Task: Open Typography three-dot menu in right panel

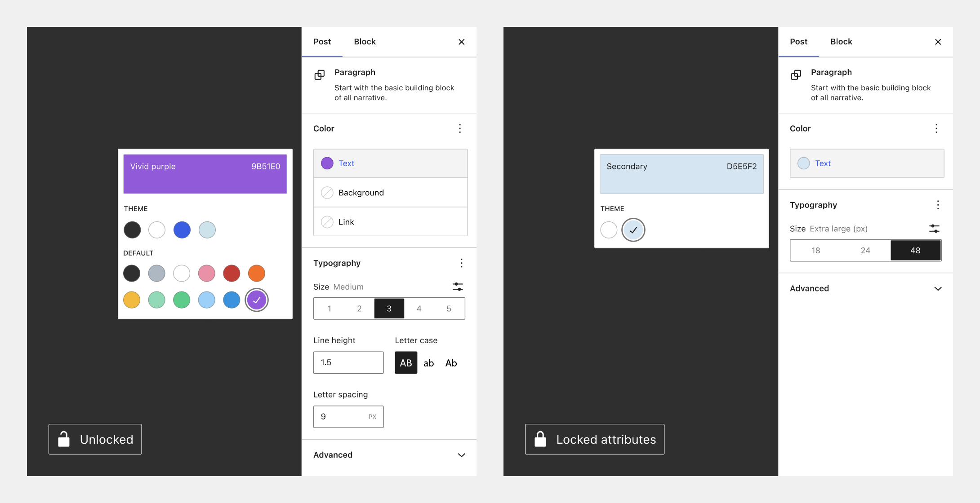Action: (938, 205)
